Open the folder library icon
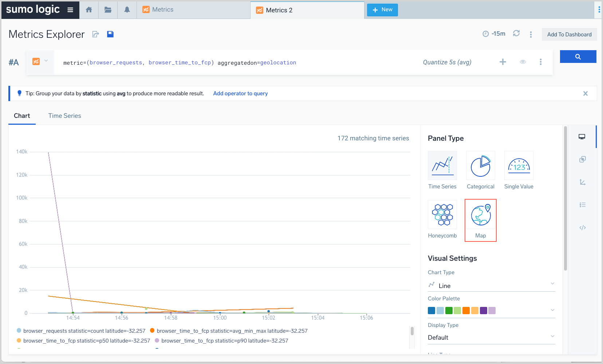 point(108,10)
